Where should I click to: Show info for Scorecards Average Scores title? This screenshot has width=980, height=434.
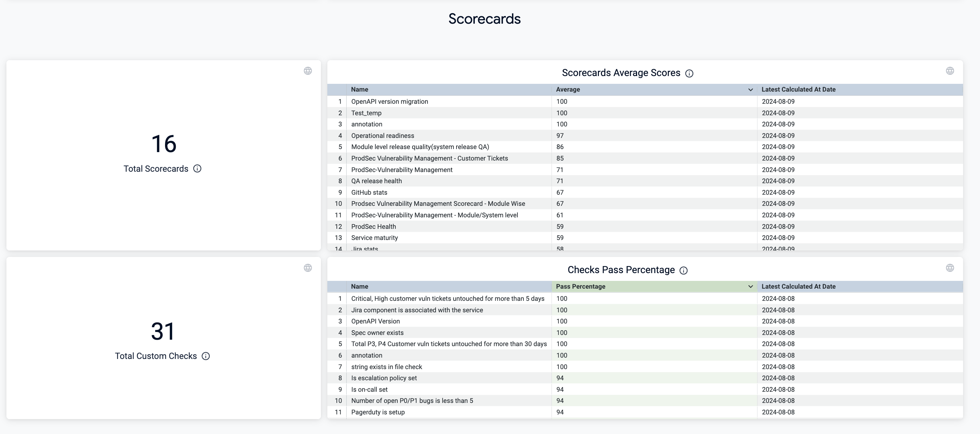click(689, 73)
